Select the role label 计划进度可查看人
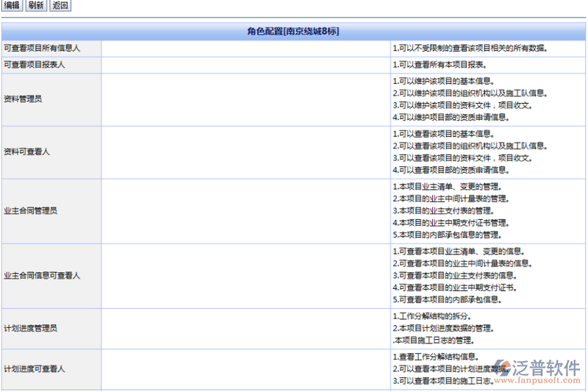588x392 pixels. [x=35, y=369]
